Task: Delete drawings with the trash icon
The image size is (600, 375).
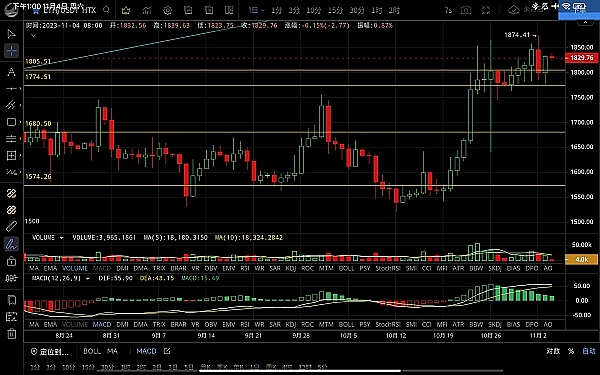Action: pos(11,334)
